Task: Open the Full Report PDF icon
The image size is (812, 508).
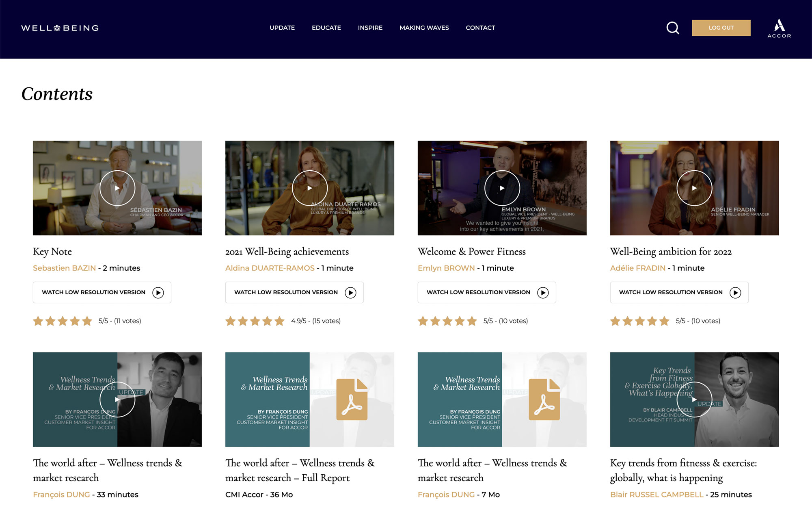Action: tap(352, 399)
